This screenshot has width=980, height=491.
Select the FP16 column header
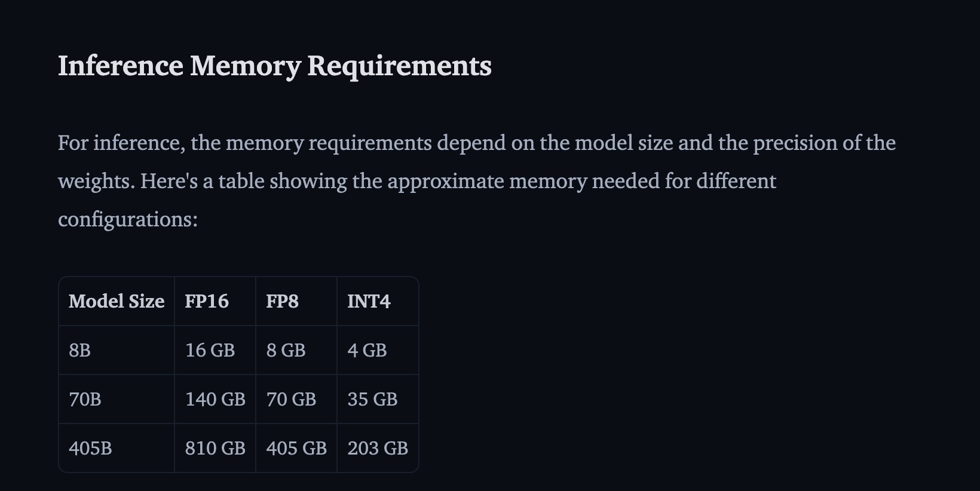tap(215, 301)
